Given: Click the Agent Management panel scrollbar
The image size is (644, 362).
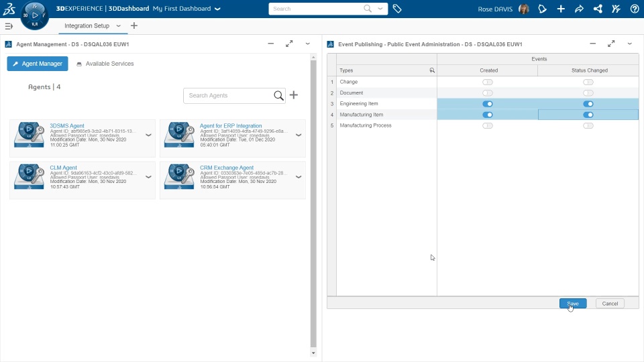Looking at the screenshot, I should pos(313,204).
